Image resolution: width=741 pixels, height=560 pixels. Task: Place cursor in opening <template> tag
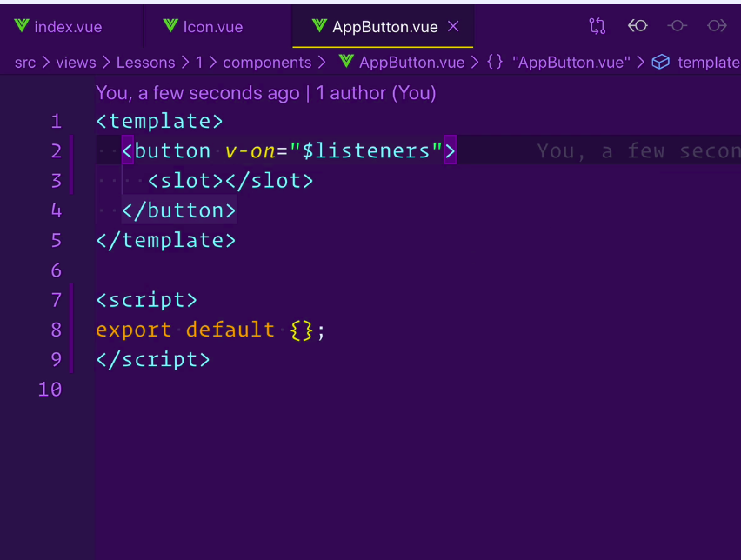[x=159, y=122]
